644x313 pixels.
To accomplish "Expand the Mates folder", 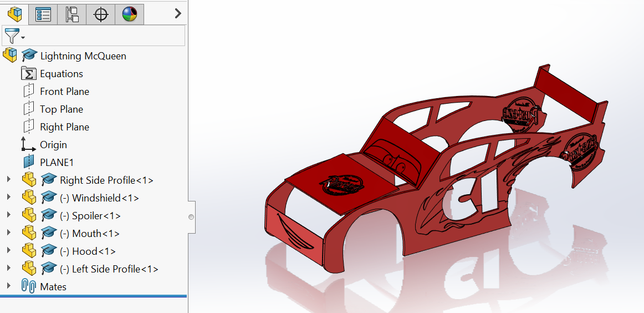I will (x=9, y=285).
